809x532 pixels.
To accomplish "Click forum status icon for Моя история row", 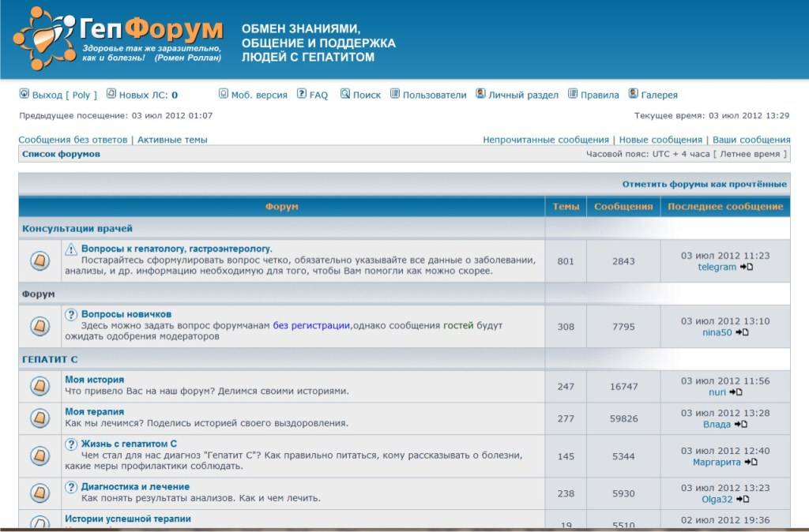I will click(x=40, y=386).
